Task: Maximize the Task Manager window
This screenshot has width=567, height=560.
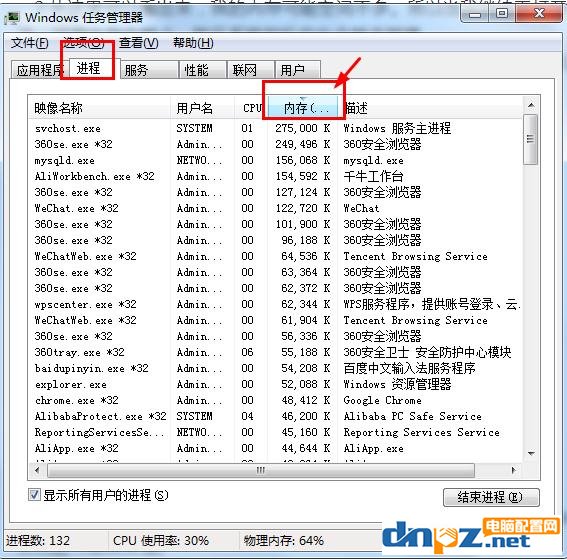Action: 502,14
